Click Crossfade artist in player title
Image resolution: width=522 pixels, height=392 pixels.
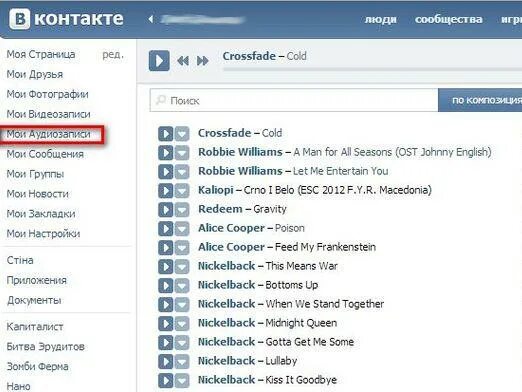click(x=249, y=56)
